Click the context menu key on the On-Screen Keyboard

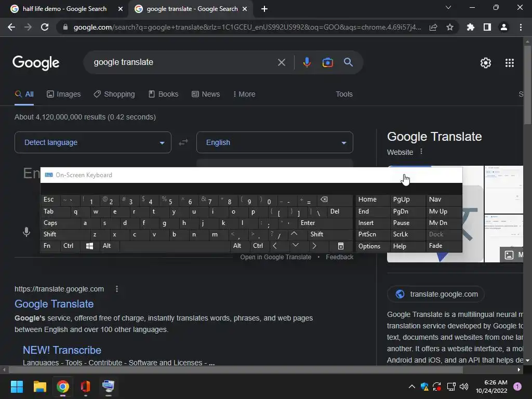click(341, 246)
